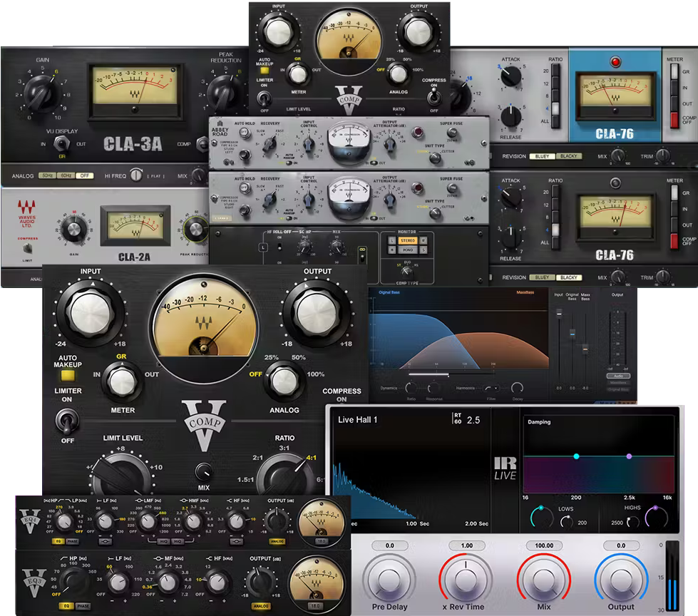Click the Output knob on the large V-Comp

tap(317, 313)
